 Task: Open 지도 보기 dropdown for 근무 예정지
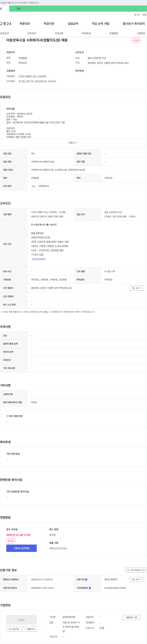pyautogui.click(x=137, y=288)
